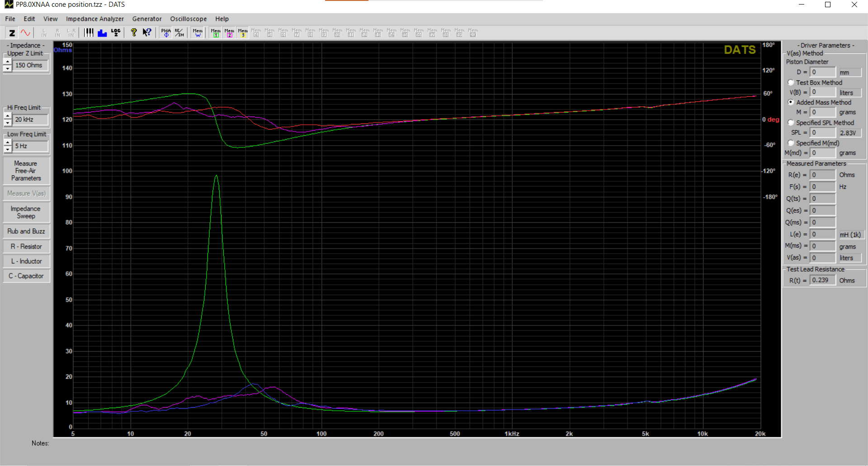Click the Mem 20 memory slot icon
The height and width of the screenshot is (466, 868).
click(473, 33)
